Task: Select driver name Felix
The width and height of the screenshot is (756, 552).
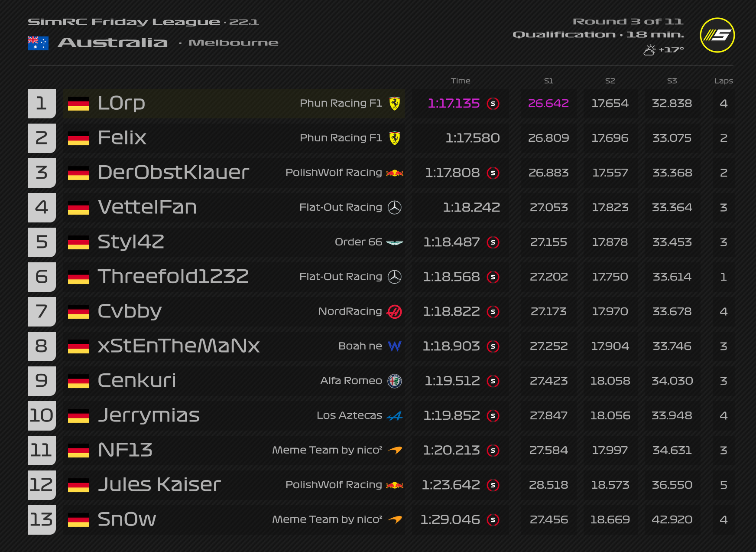Action: point(122,138)
